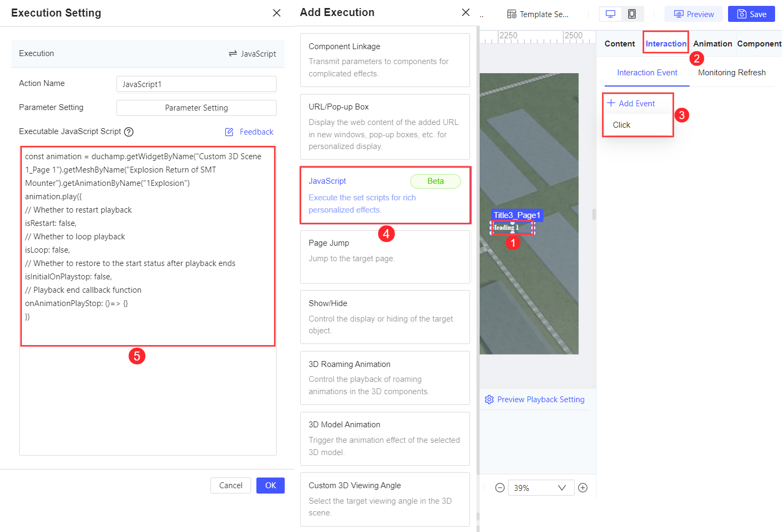Select the Interaction Event subtab

tap(647, 73)
